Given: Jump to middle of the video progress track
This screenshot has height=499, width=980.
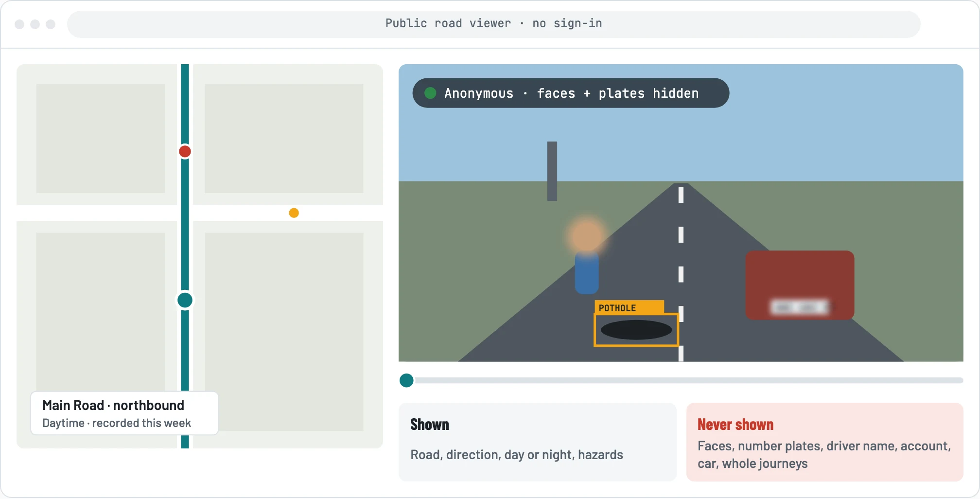Looking at the screenshot, I should 681,380.
